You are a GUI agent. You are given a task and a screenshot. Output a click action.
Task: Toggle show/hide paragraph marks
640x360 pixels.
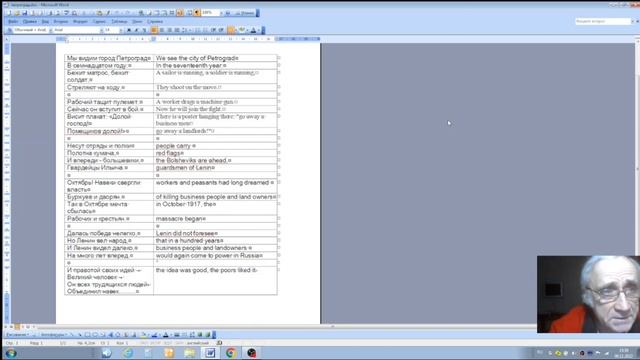click(x=197, y=13)
